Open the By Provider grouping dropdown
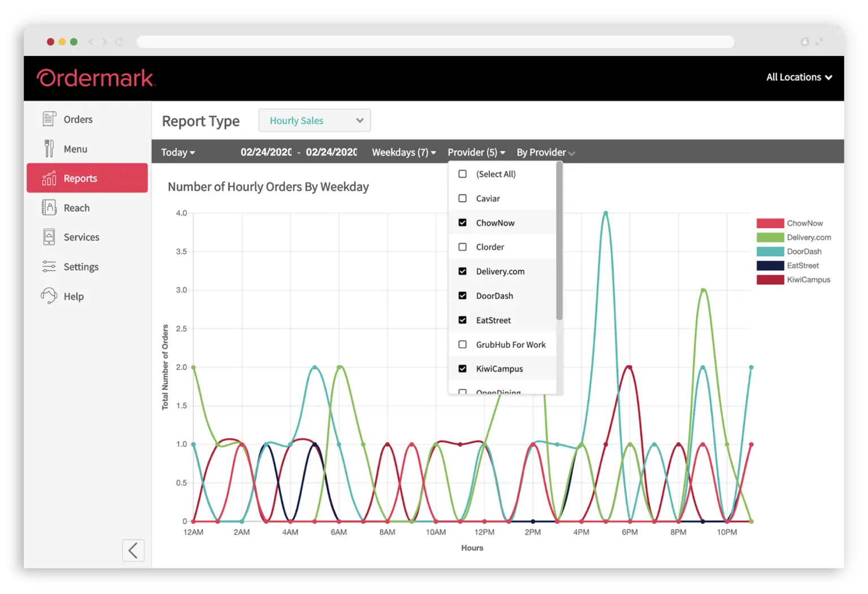This screenshot has width=868, height=594. [x=546, y=152]
